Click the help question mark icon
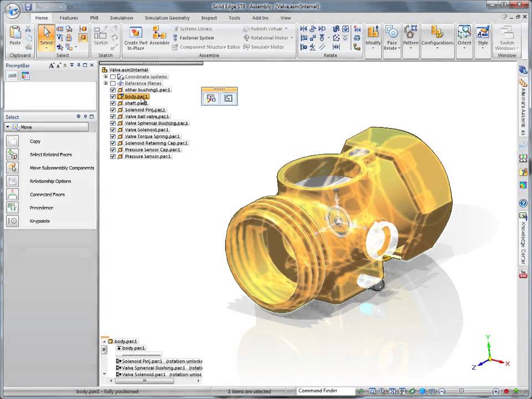 (523, 203)
